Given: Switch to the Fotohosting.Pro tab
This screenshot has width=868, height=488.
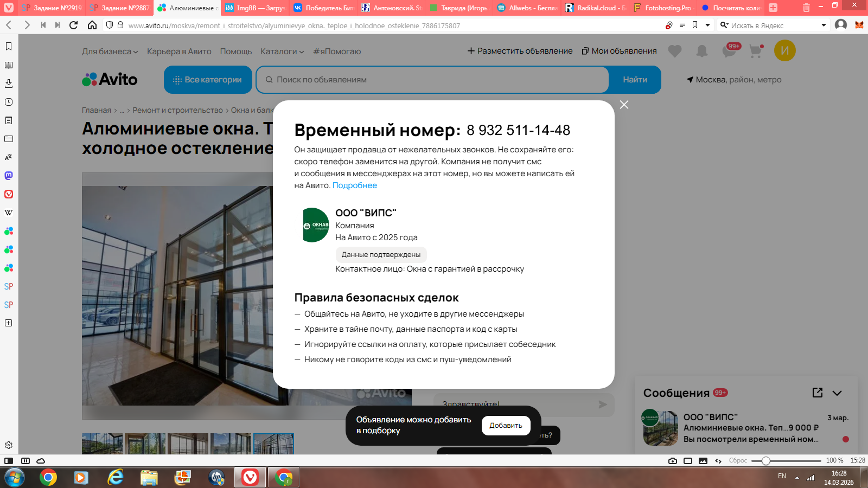Looking at the screenshot, I should 663,8.
